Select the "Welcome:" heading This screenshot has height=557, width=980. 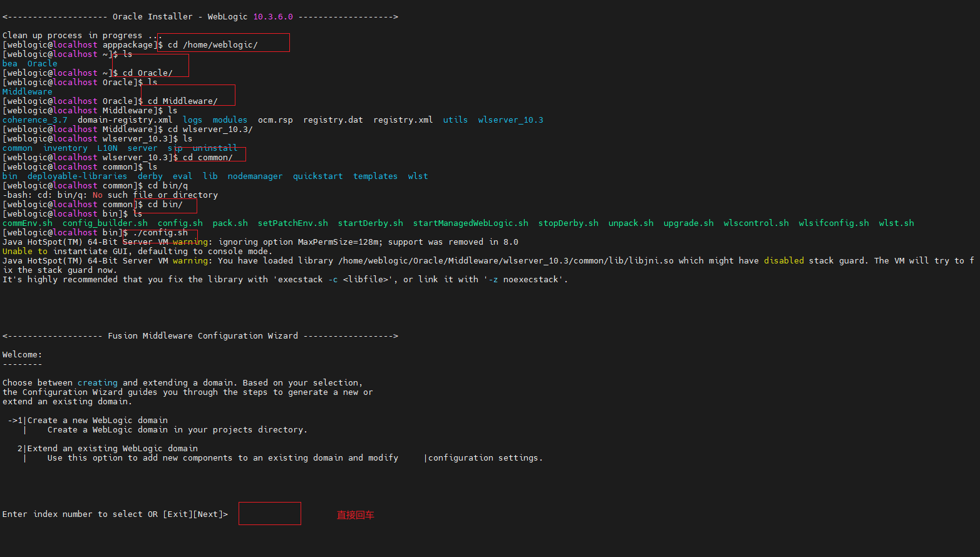(23, 355)
